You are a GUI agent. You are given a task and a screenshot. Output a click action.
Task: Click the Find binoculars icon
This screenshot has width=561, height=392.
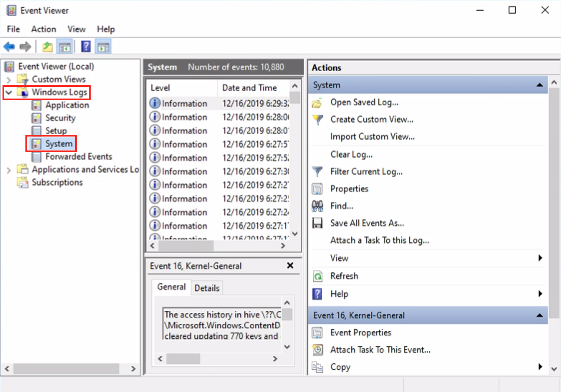[317, 206]
